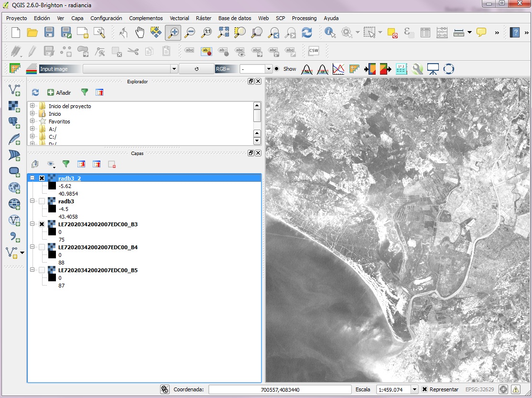Click the EPSG:32629 CRS status button

pos(479,389)
